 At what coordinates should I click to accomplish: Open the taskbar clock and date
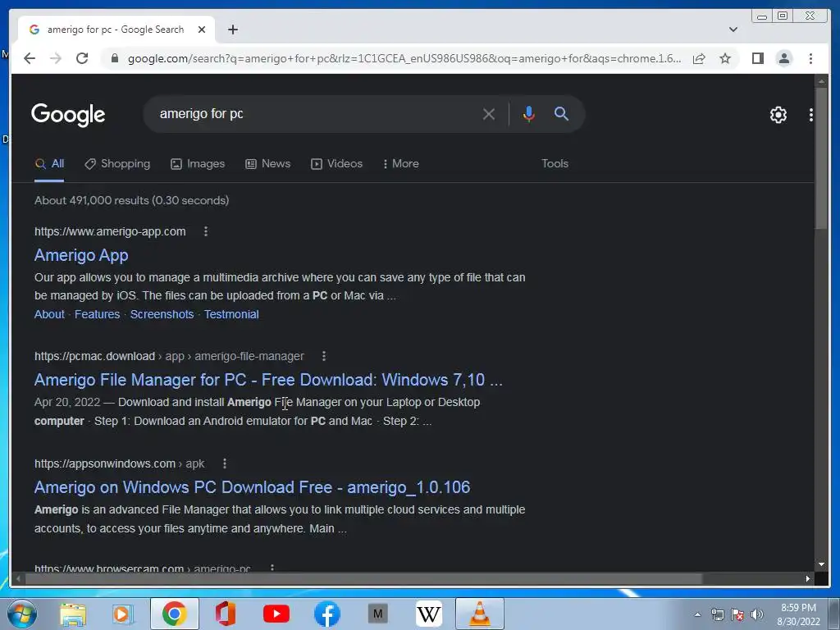798,614
